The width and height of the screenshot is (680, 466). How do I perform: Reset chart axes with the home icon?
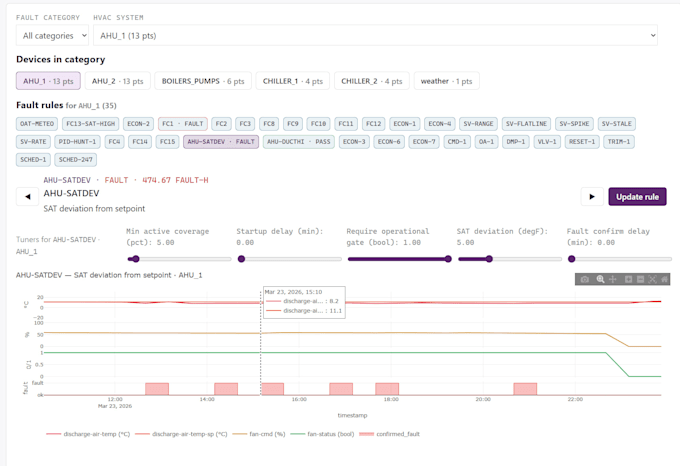click(664, 280)
